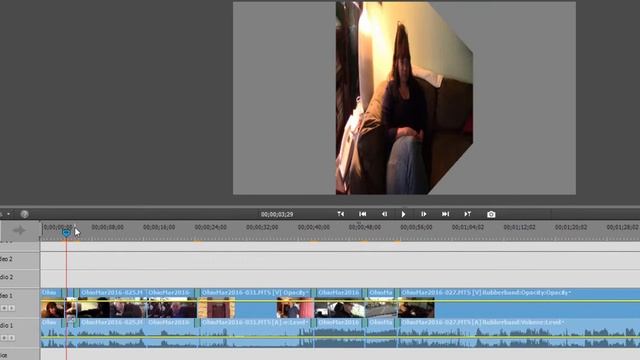Go to the previous edit point
Screen dimensions: 640x360
(x=340, y=214)
